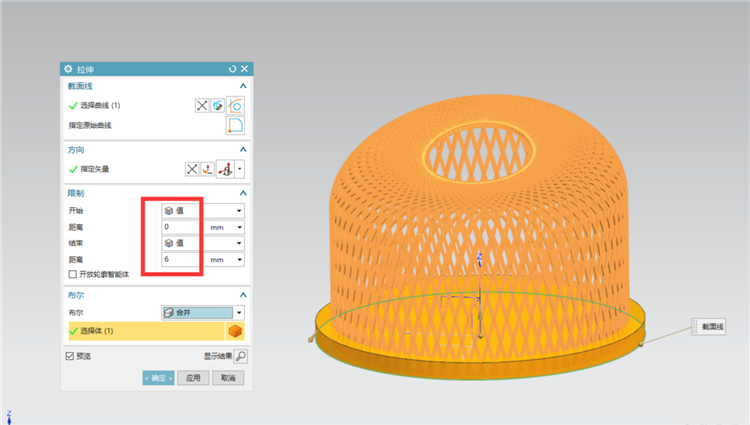Open the 开始 value type dropdown
This screenshot has width=750, height=425.
(x=203, y=210)
